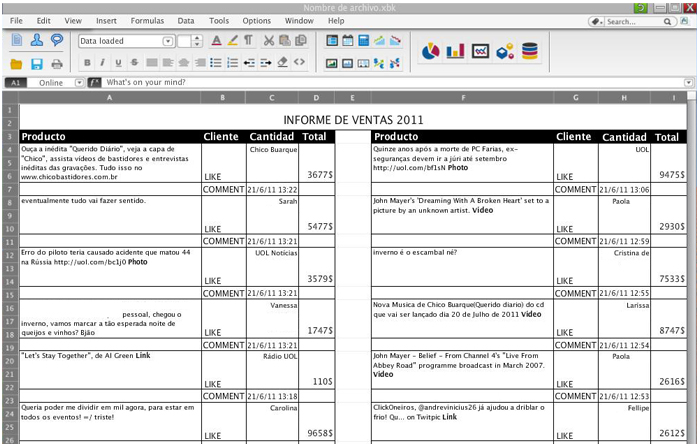This screenshot has height=444, width=700.
Task: Click inside the Search field
Action: point(634,21)
